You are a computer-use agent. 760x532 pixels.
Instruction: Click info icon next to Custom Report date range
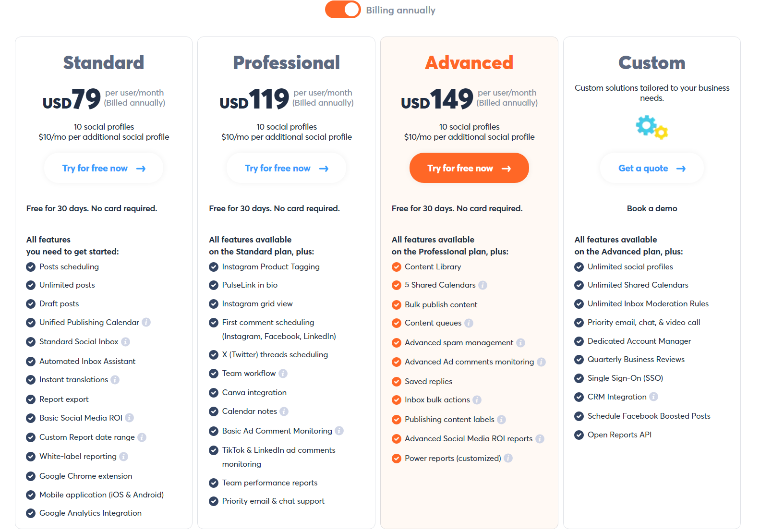(x=142, y=437)
